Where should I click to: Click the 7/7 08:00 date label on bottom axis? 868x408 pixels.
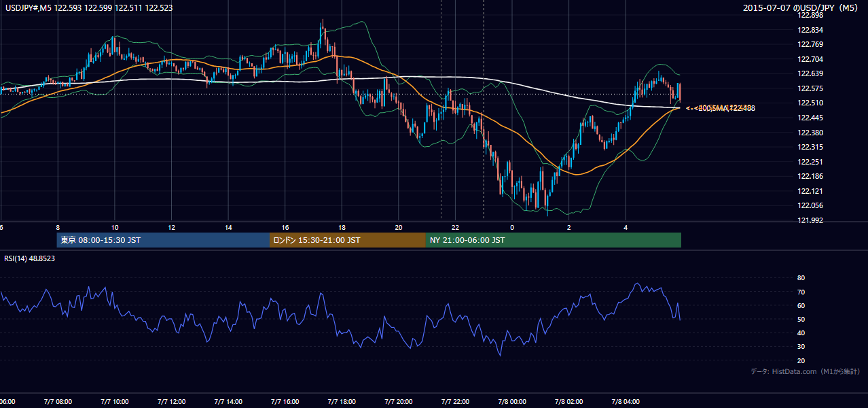pos(58,401)
